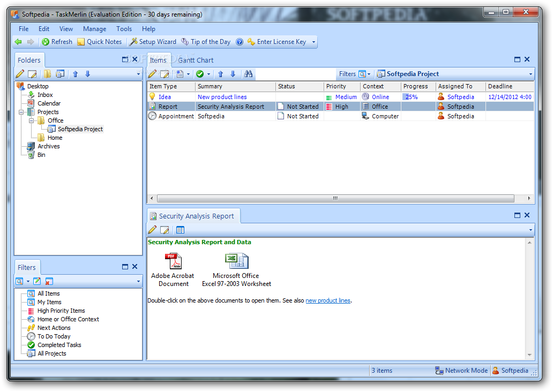Select Completed Tasks filter

point(59,345)
